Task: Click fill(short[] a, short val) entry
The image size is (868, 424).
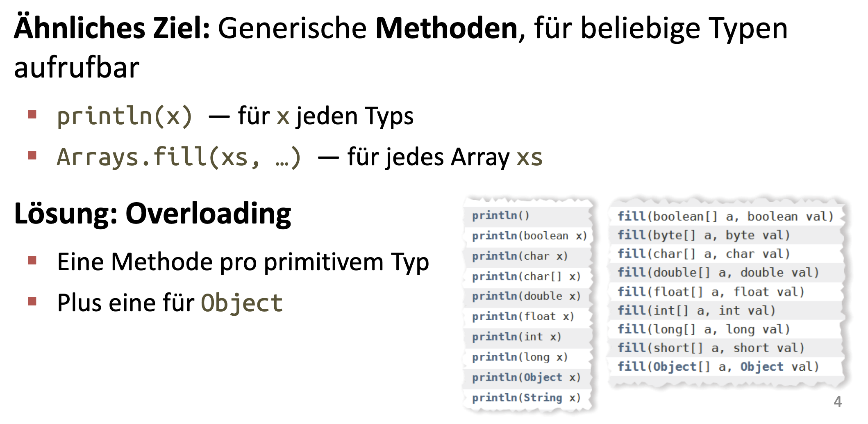Action: coord(711,348)
